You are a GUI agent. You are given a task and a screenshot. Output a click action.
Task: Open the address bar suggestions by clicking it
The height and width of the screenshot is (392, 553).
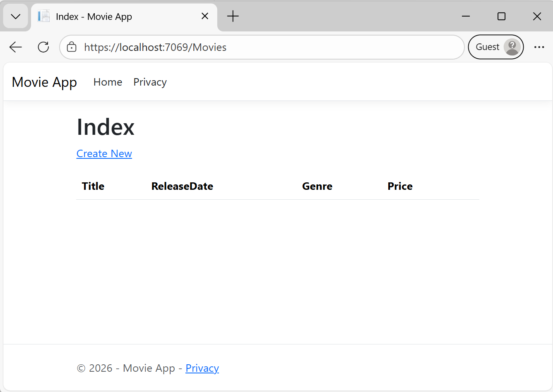click(248, 47)
